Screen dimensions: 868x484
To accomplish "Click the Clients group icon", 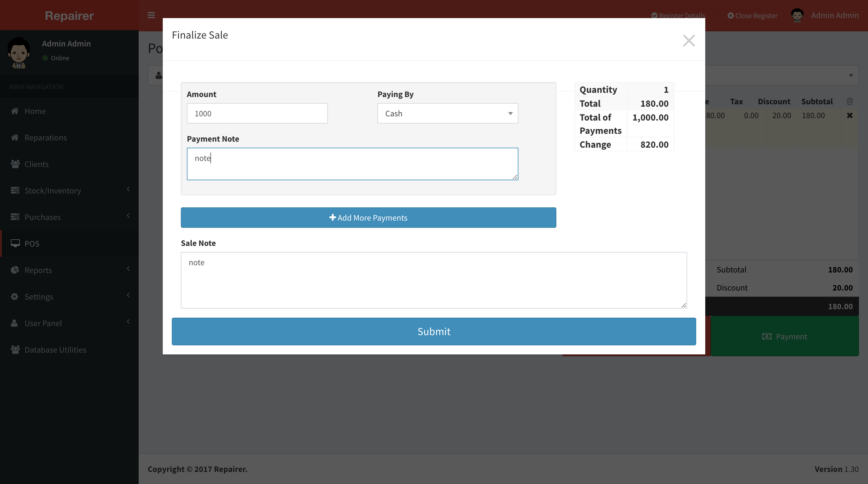I will (15, 164).
